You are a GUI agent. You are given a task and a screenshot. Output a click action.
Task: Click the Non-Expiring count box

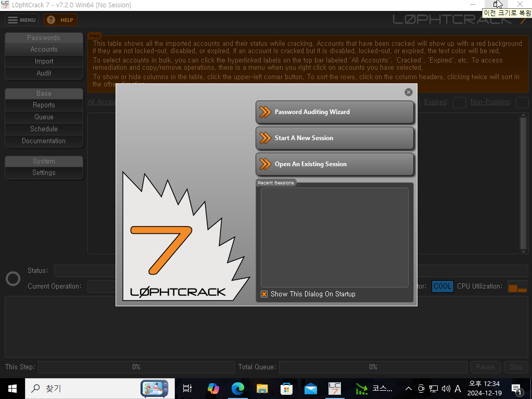[522, 102]
